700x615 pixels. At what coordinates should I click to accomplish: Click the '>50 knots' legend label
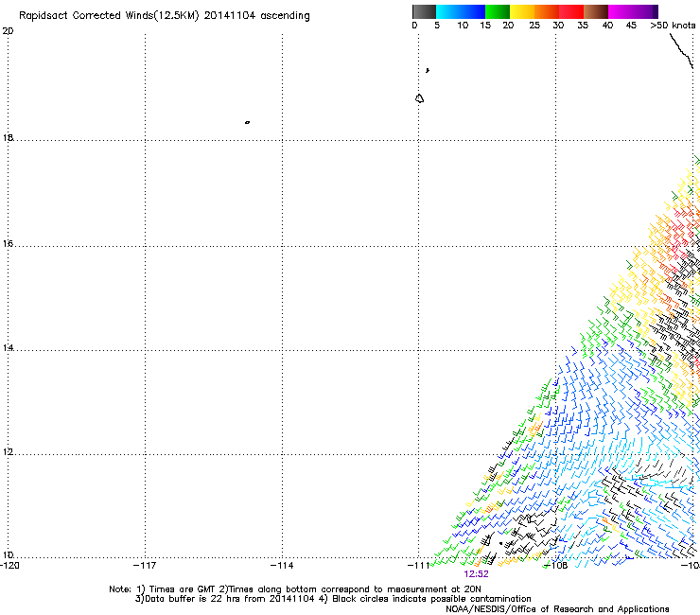tap(673, 26)
